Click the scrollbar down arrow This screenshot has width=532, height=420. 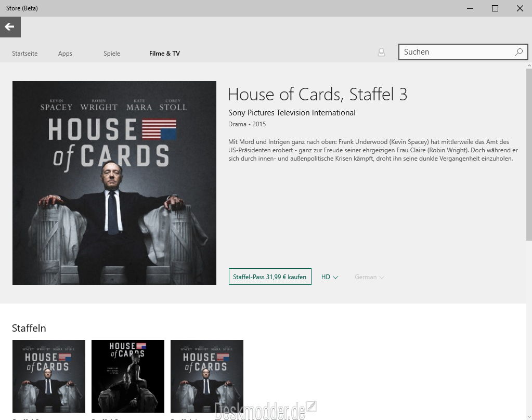[529, 417]
